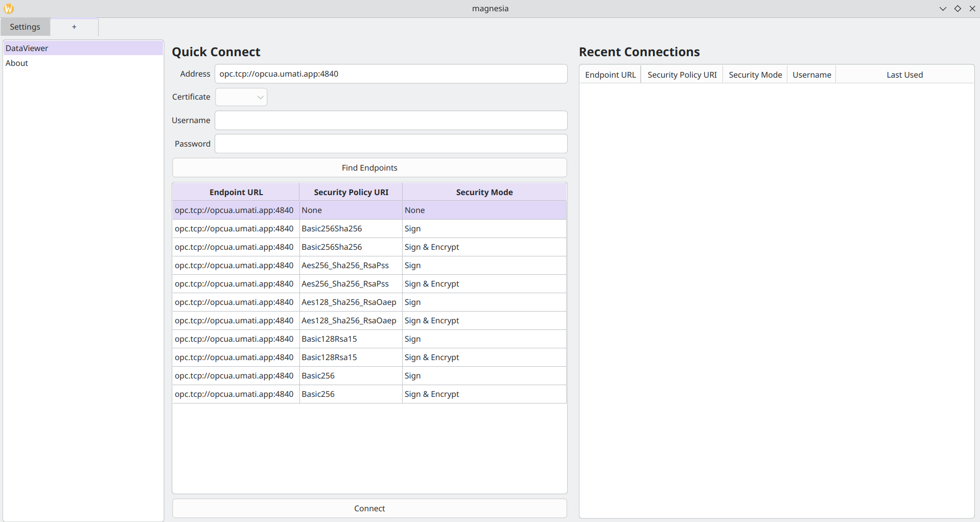The height and width of the screenshot is (522, 980).
Task: Click into the Password field
Action: (x=390, y=144)
